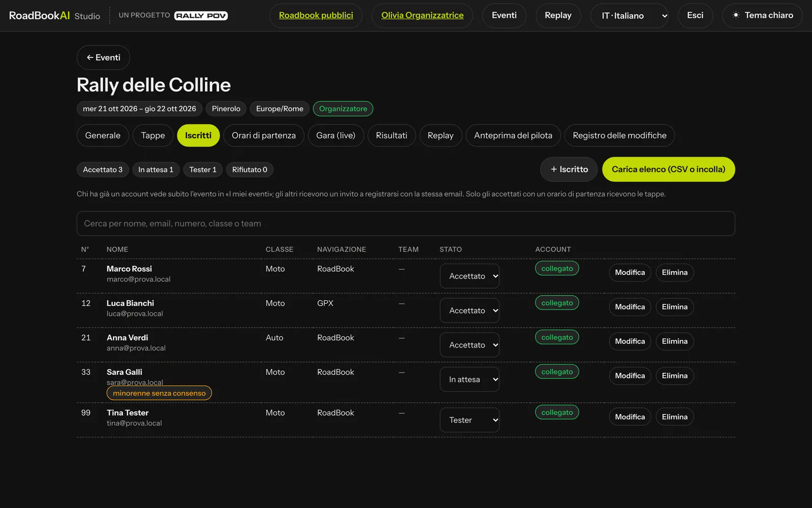Click the email luca@prova.local
This screenshot has height=508, width=812.
(135, 314)
